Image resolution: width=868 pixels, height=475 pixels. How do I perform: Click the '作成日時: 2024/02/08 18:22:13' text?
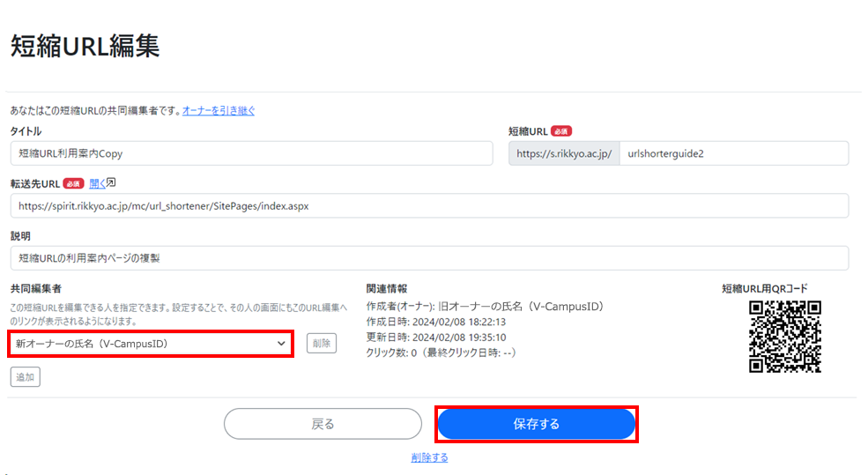point(436,323)
